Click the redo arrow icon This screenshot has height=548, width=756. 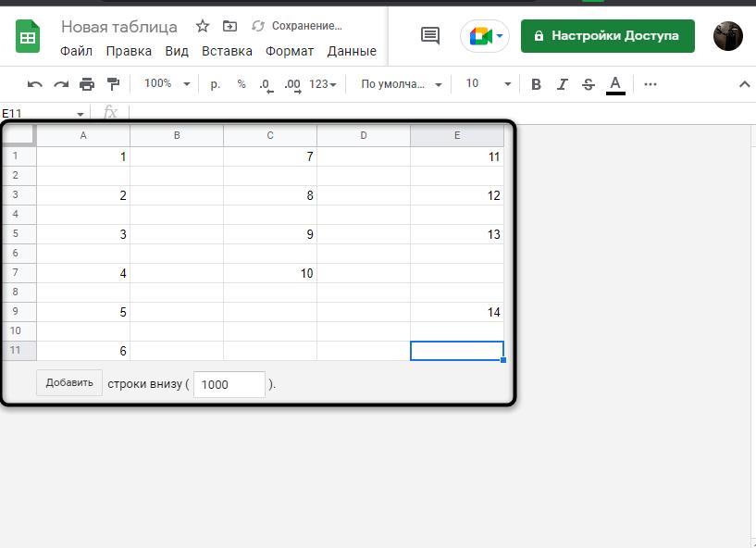61,84
